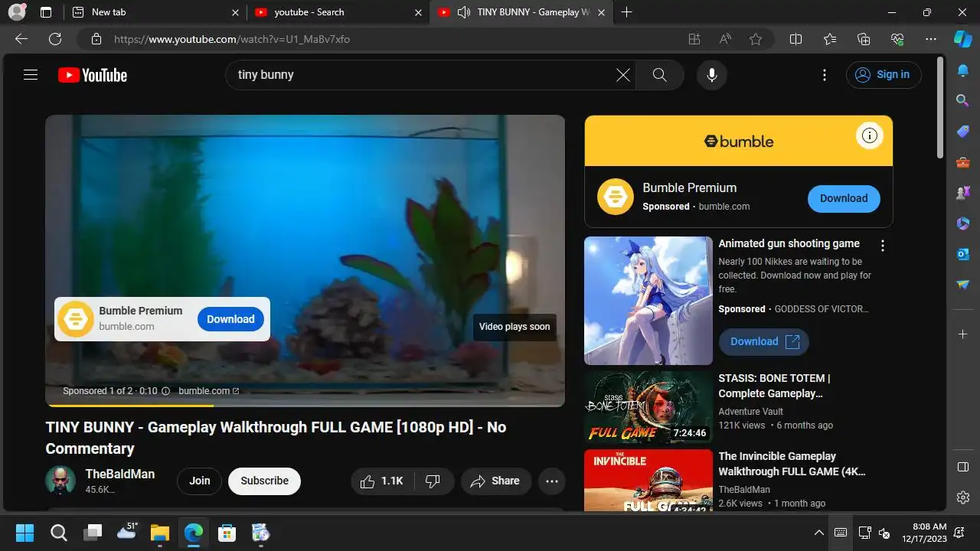The image size is (980, 551).
Task: Open YouTube settings three-dot menu near Sign in
Action: (x=825, y=75)
